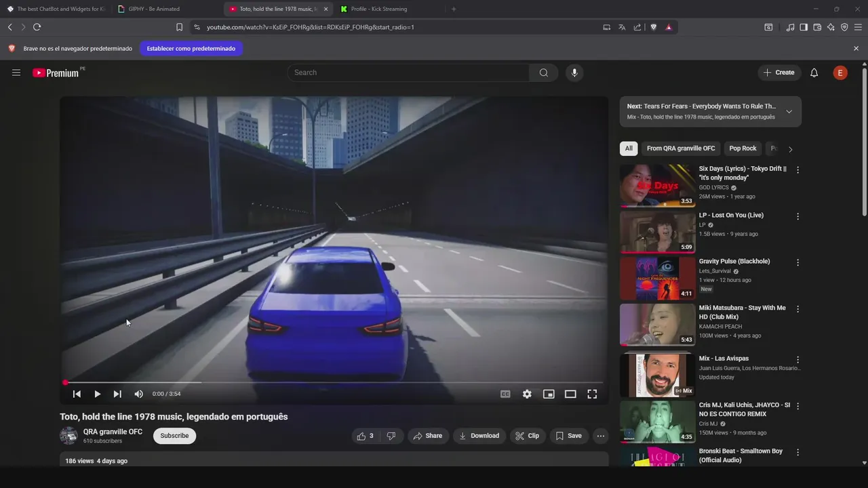Skip to the previous video
Image resolution: width=868 pixels, height=488 pixels.
[77, 394]
